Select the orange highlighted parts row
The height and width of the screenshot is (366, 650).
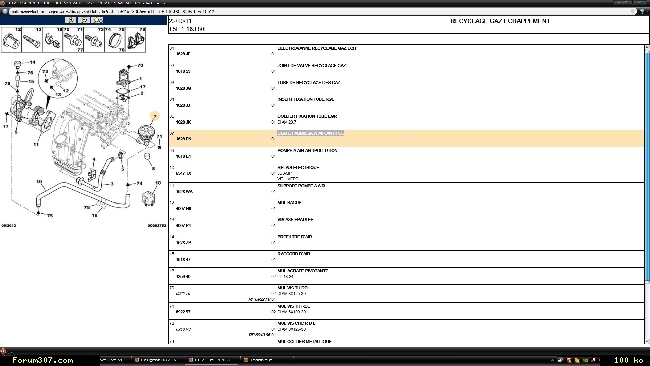click(x=406, y=138)
